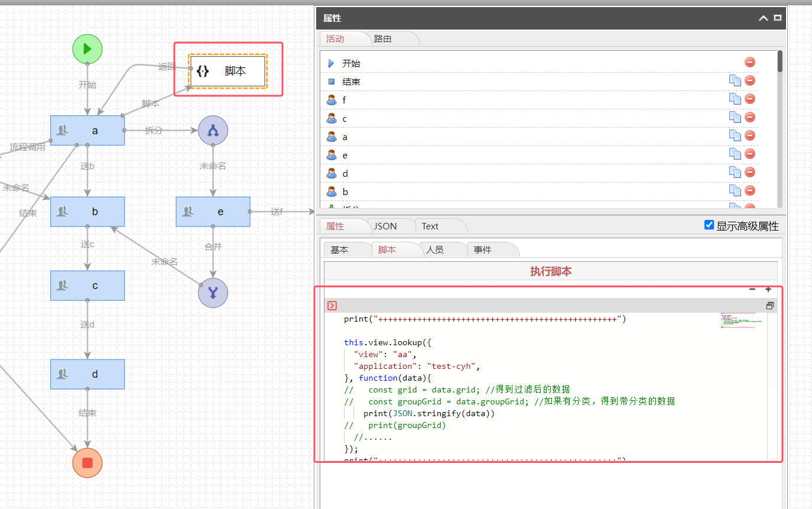
Task: Click the split gateway node icon
Action: coord(213,130)
